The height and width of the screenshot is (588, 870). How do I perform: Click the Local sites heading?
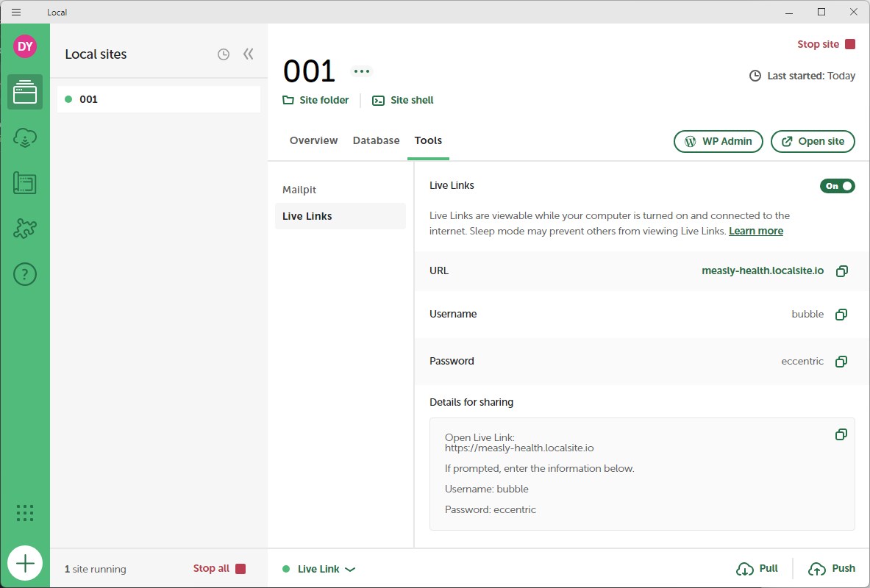(96, 54)
